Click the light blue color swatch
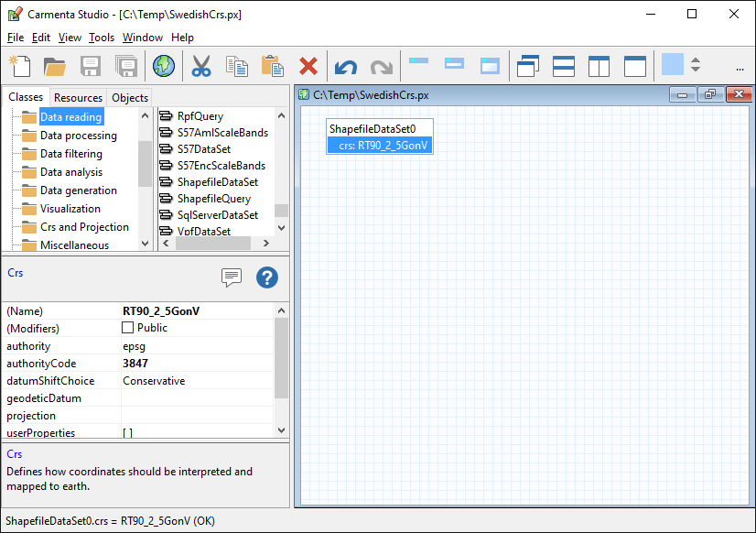 (x=673, y=65)
